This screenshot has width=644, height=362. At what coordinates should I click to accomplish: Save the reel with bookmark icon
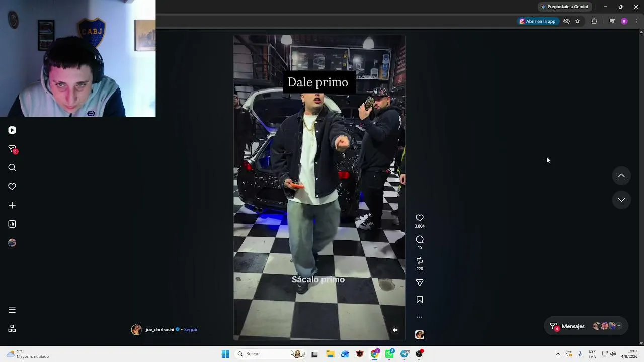(420, 300)
